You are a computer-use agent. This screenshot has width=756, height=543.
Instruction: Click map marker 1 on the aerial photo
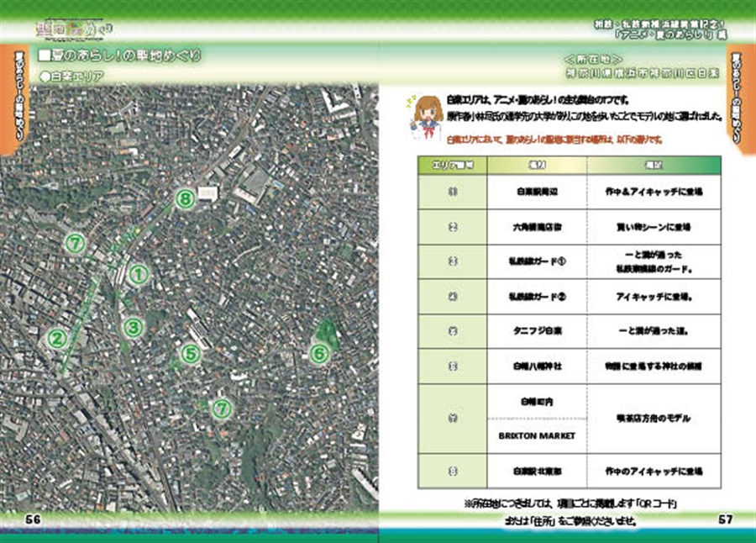click(139, 275)
